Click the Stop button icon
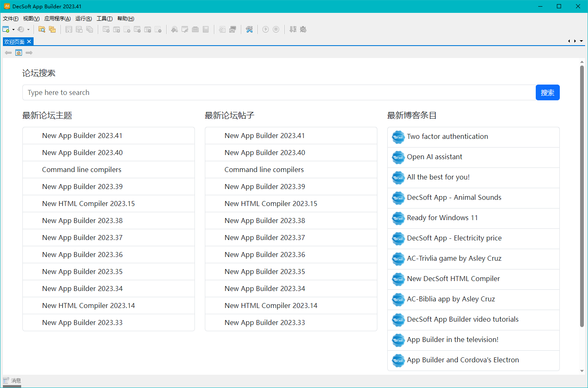Viewport: 588px width, 388px height. [276, 29]
